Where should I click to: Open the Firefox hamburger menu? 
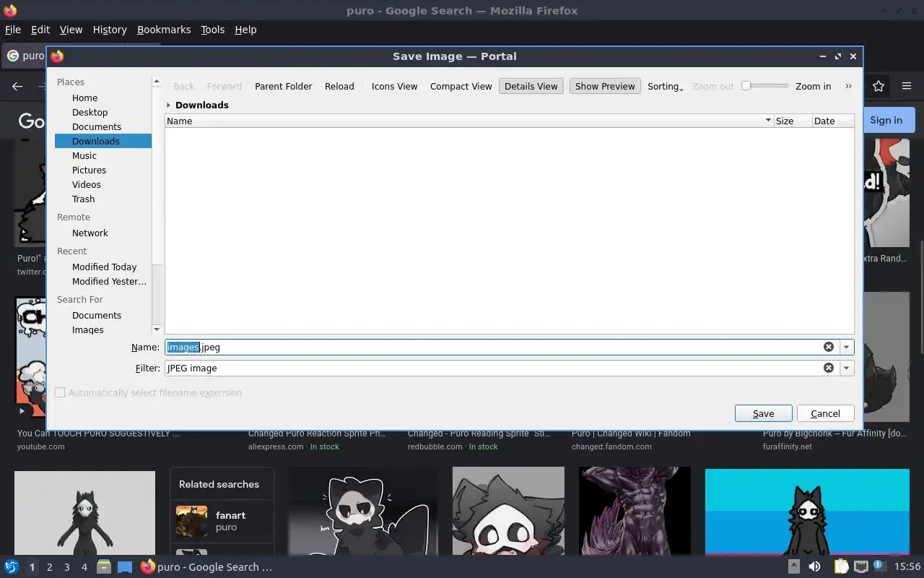pos(907,86)
